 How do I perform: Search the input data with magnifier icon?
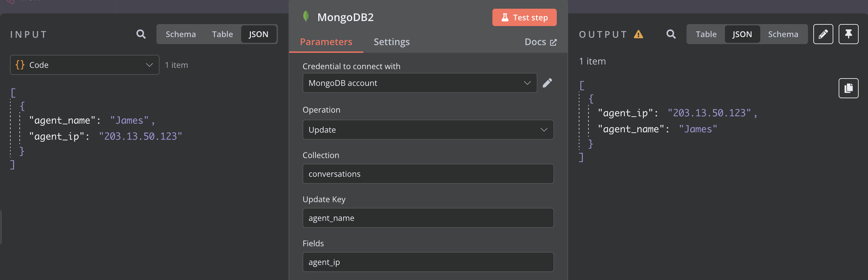click(x=141, y=34)
